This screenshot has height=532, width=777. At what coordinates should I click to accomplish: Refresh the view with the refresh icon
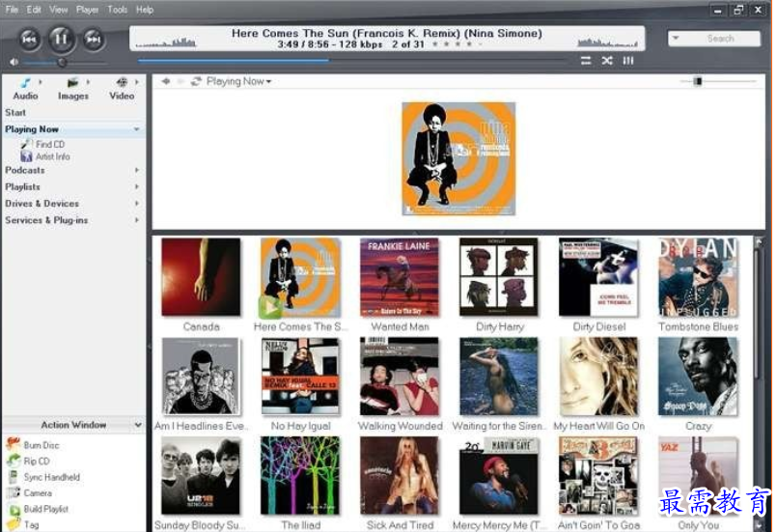coord(196,81)
